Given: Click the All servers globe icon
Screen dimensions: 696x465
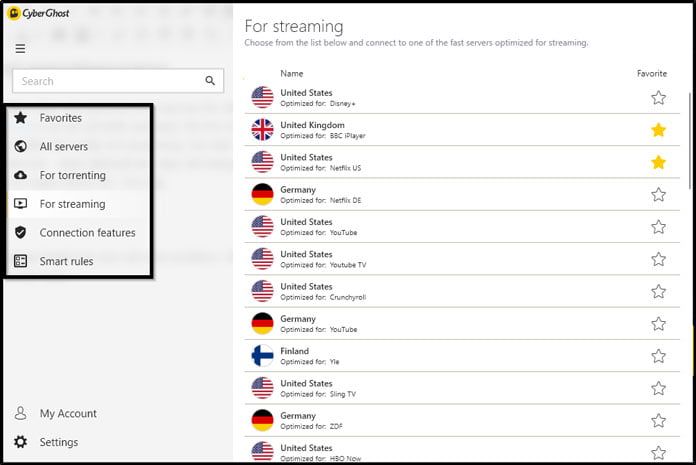Looking at the screenshot, I should tap(20, 146).
